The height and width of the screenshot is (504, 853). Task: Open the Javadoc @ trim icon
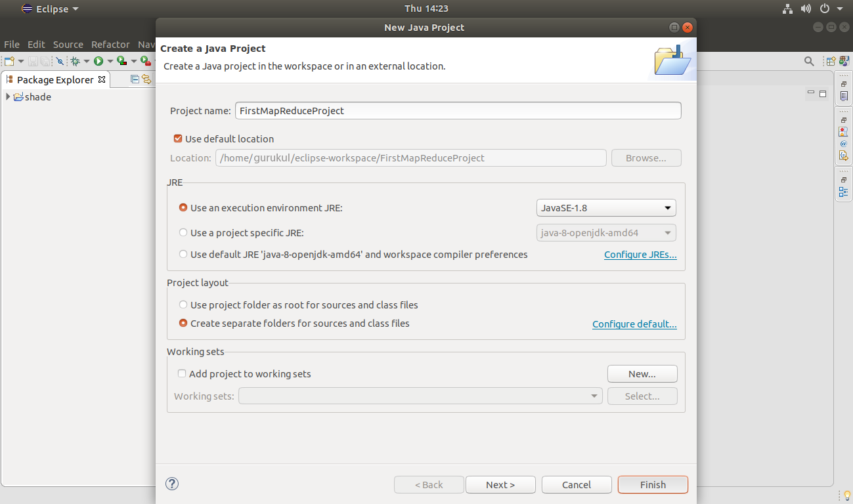tap(844, 144)
